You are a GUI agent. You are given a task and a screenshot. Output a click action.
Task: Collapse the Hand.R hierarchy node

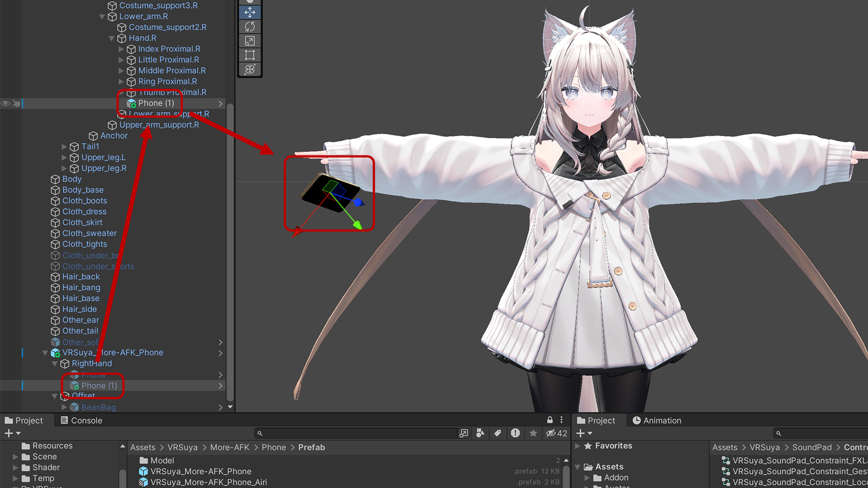coord(112,38)
